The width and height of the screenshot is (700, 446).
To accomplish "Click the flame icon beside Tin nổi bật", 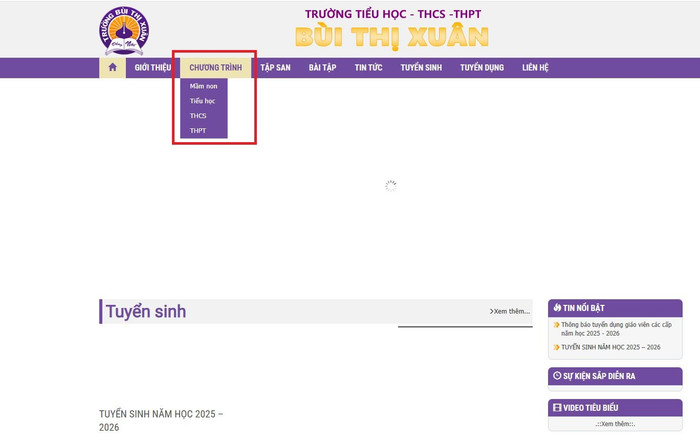I will (x=557, y=308).
